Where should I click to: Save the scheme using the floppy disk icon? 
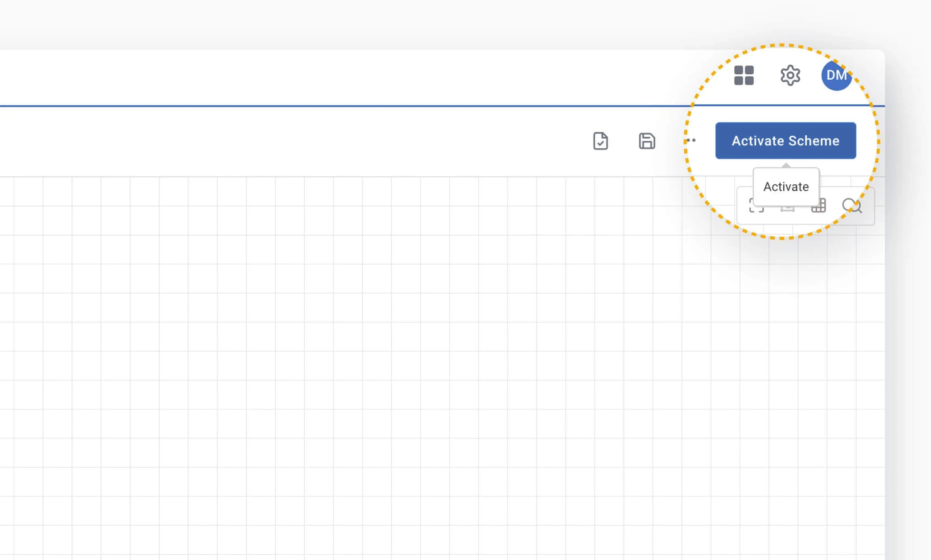[647, 141]
